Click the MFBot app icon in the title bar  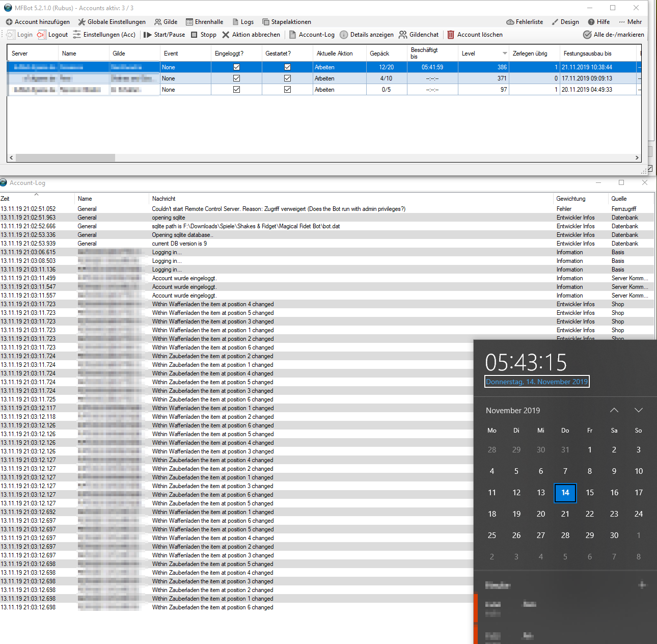pyautogui.click(x=8, y=8)
